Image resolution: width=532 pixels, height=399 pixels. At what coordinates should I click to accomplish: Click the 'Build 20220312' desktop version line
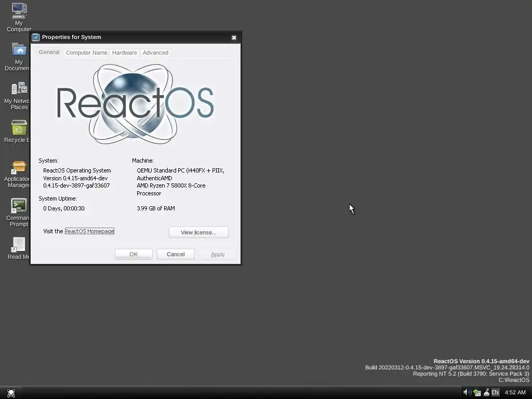pos(447,367)
